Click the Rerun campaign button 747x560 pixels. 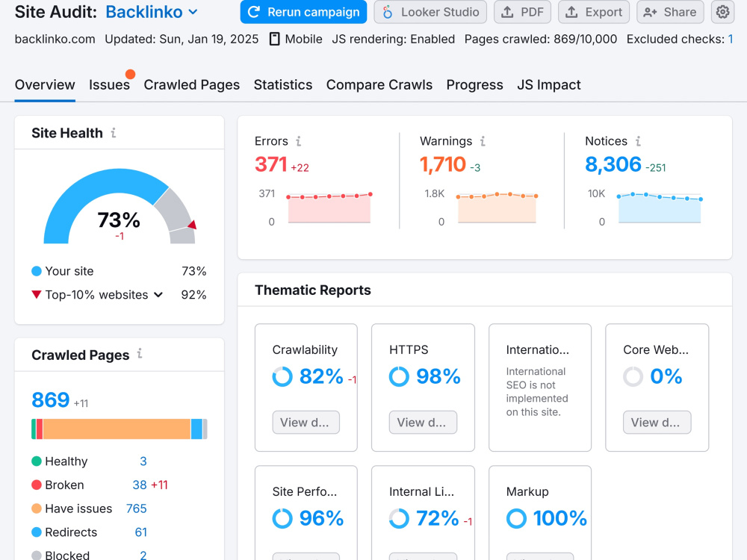pyautogui.click(x=303, y=12)
